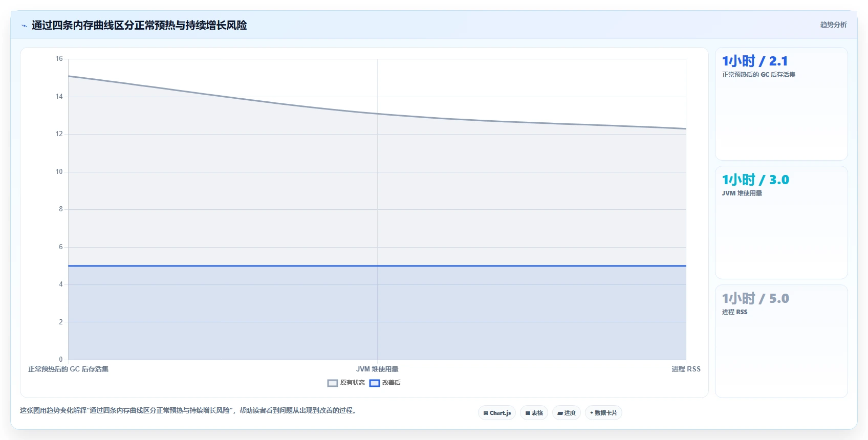868x440 pixels.
Task: Open the 1小时 / 2.1 GC data card
Action: point(781,104)
